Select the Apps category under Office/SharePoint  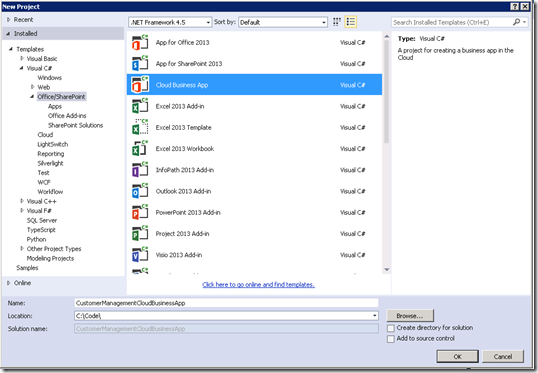(55, 106)
